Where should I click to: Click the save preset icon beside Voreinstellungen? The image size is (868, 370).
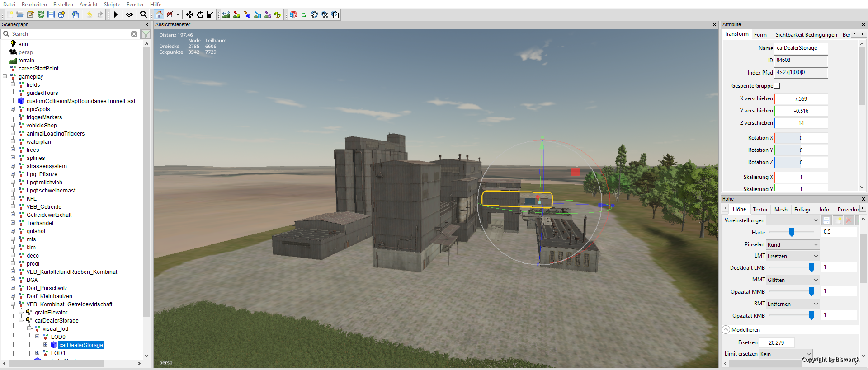pos(826,220)
